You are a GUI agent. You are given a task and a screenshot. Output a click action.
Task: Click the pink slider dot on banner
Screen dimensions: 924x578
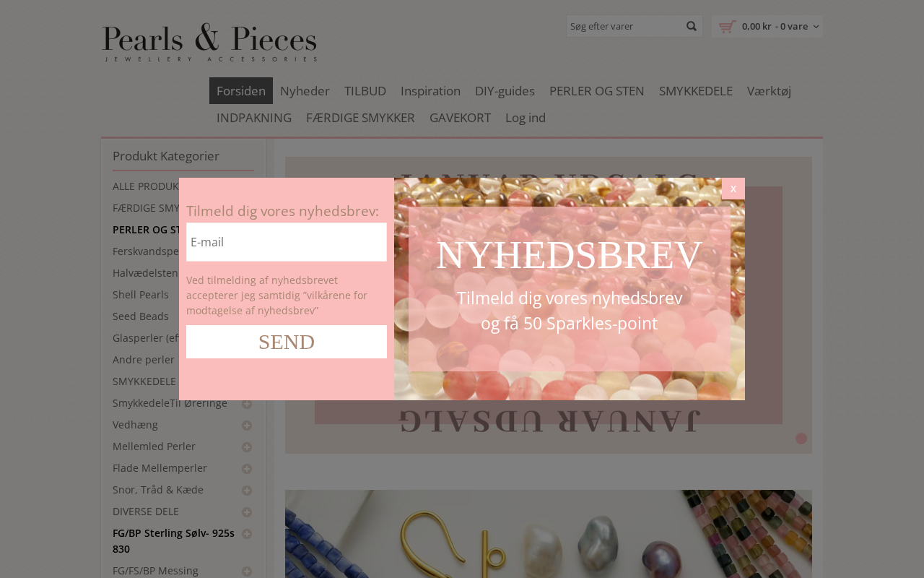pyautogui.click(x=801, y=439)
